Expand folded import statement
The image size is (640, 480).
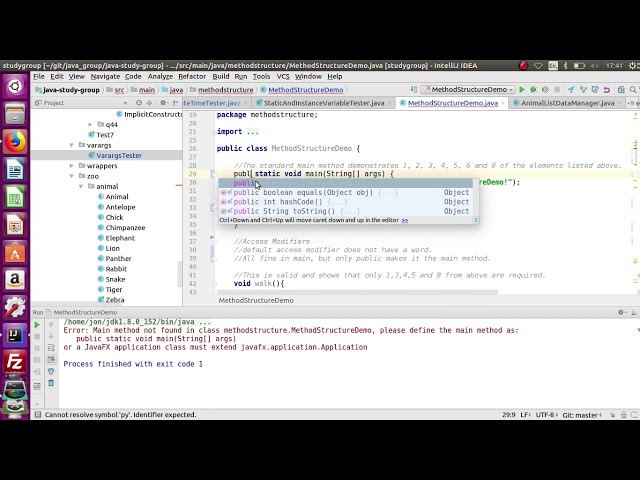click(214, 131)
